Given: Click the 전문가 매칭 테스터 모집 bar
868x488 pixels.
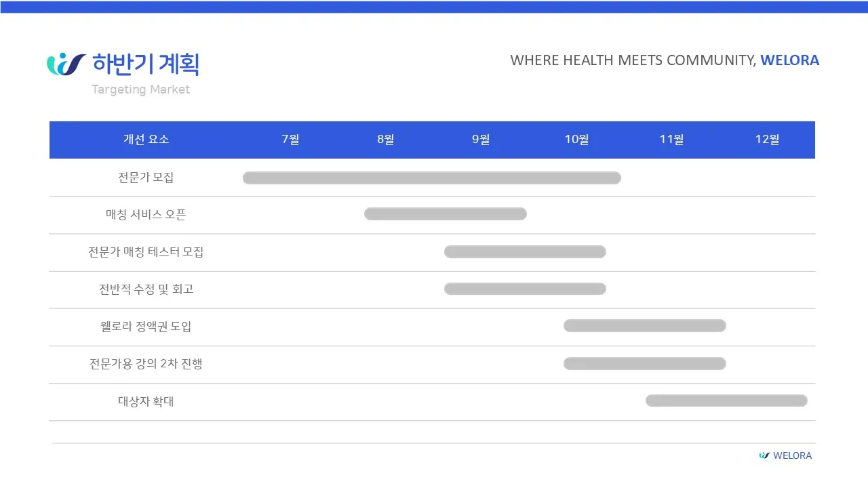Looking at the screenshot, I should [525, 252].
